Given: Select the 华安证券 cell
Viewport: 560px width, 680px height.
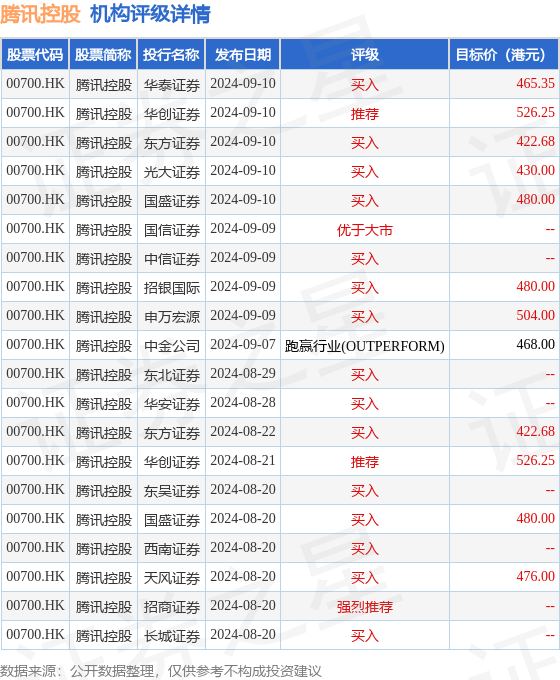Looking at the screenshot, I should click(x=172, y=403).
